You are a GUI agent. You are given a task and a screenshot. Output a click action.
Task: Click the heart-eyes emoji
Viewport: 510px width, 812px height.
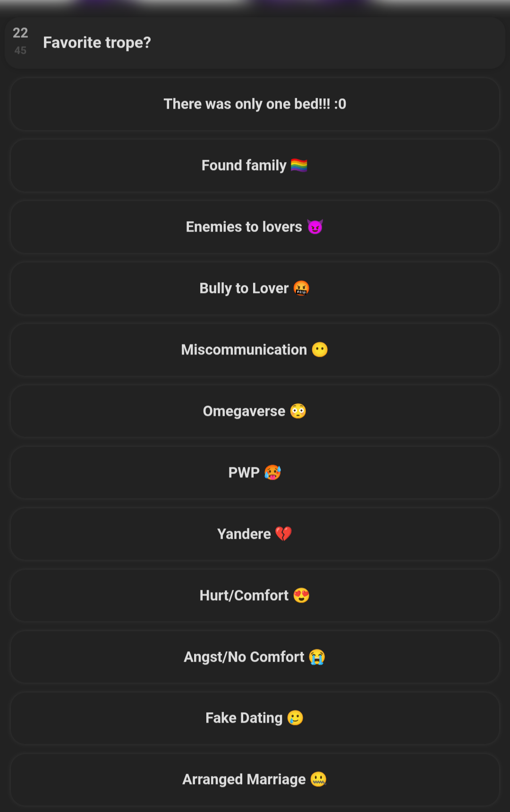[x=301, y=596]
